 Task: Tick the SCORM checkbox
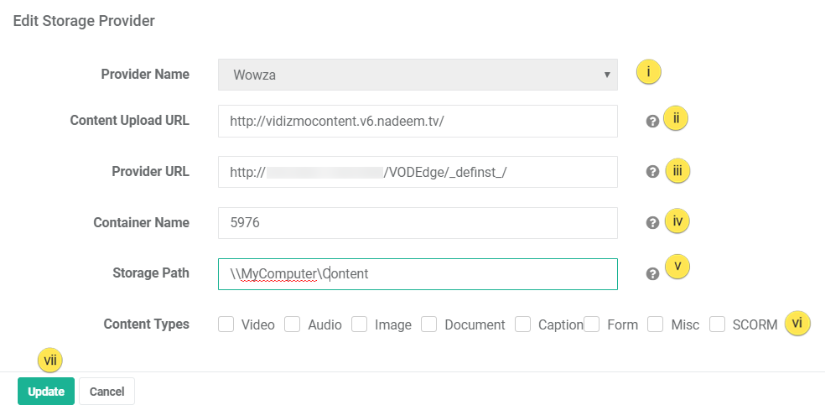717,324
